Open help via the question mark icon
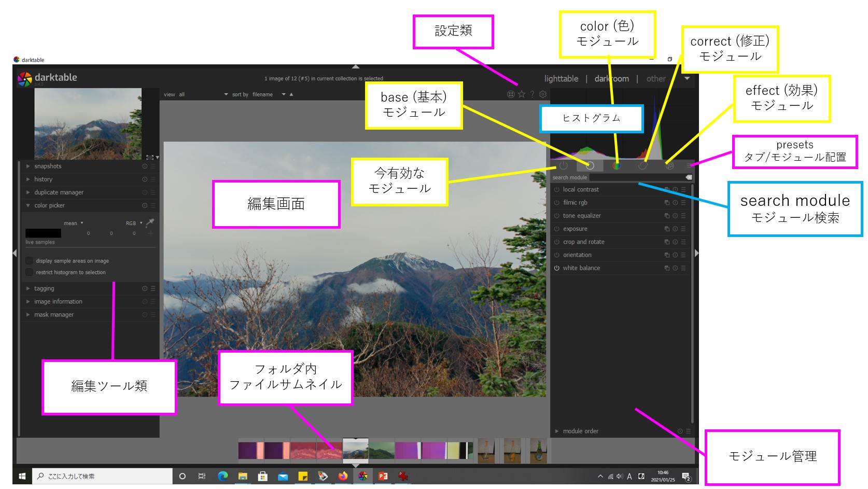 point(532,94)
